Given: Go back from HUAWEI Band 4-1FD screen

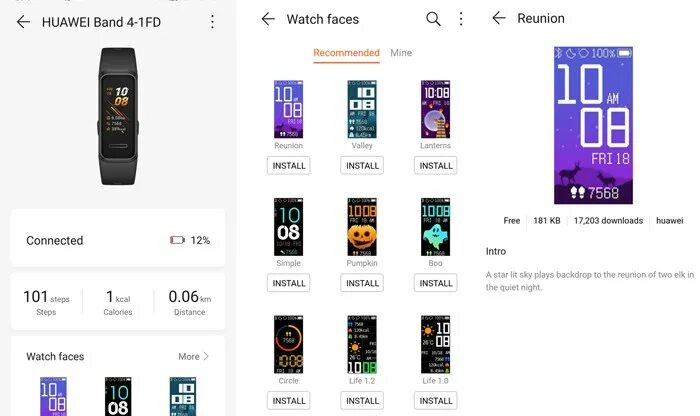Looking at the screenshot, I should coord(23,21).
